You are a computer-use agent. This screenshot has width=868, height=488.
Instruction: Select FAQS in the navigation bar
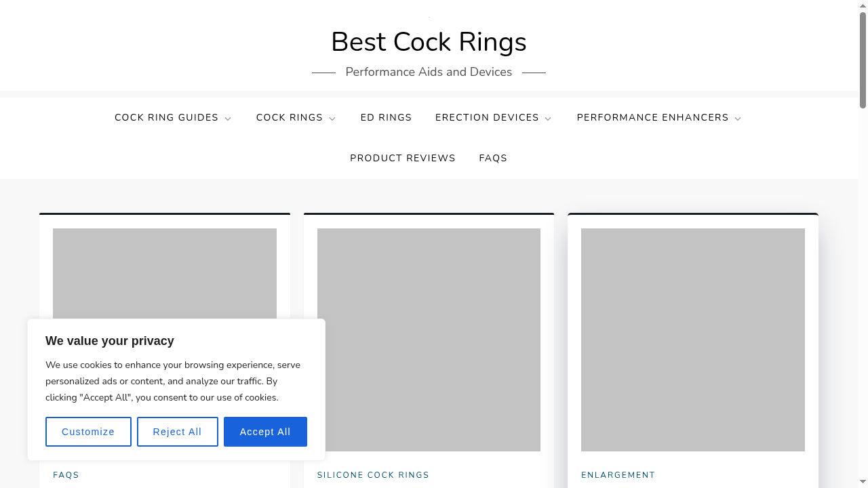[x=493, y=158]
